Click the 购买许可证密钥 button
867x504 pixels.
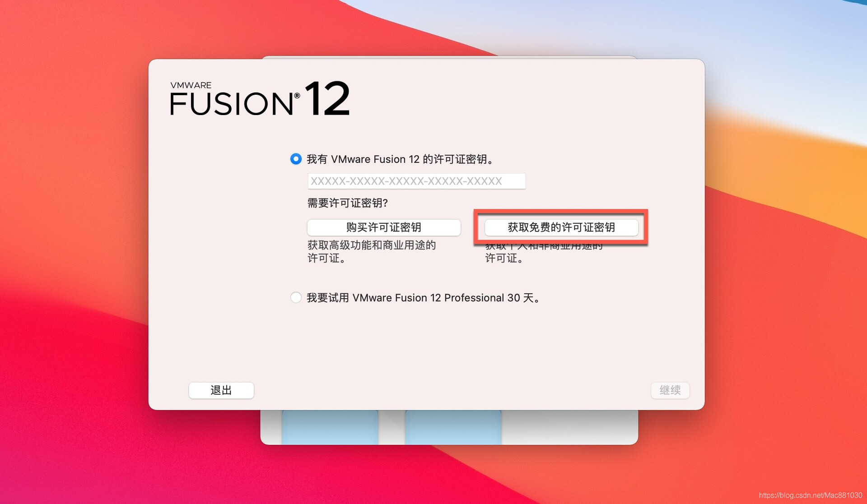tap(384, 227)
